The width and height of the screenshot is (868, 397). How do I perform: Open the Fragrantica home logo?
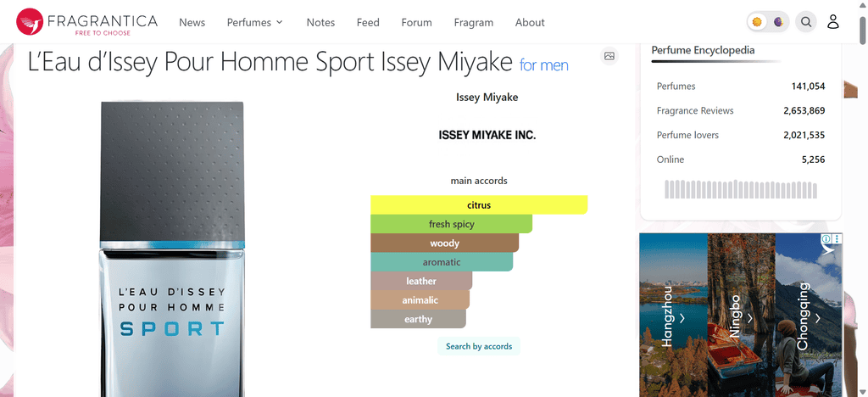click(x=87, y=22)
